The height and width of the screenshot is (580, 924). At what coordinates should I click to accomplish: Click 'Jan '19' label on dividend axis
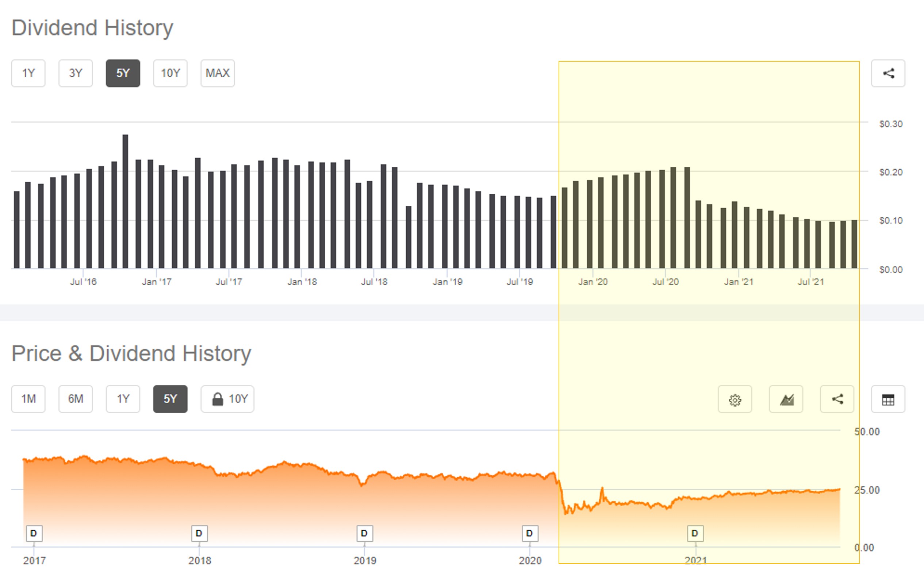coord(448,282)
